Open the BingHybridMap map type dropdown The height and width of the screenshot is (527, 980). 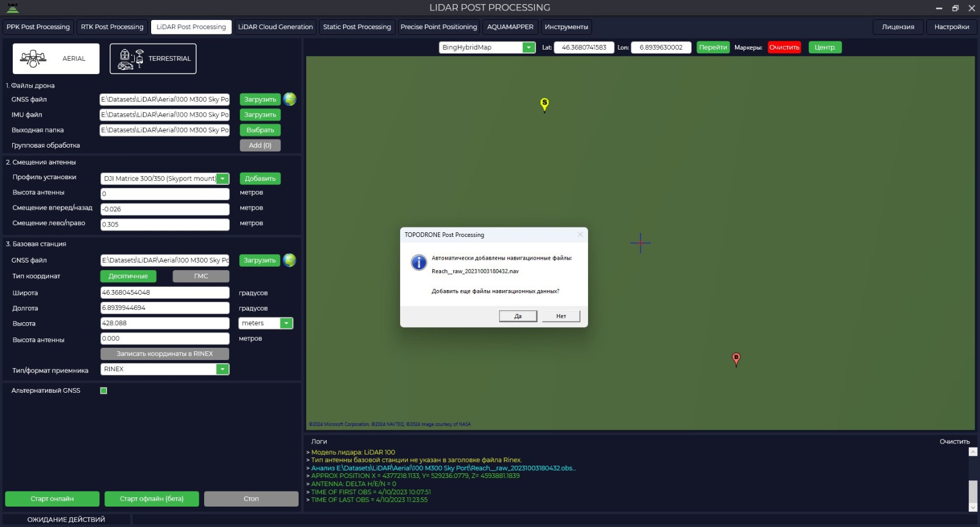pyautogui.click(x=528, y=47)
